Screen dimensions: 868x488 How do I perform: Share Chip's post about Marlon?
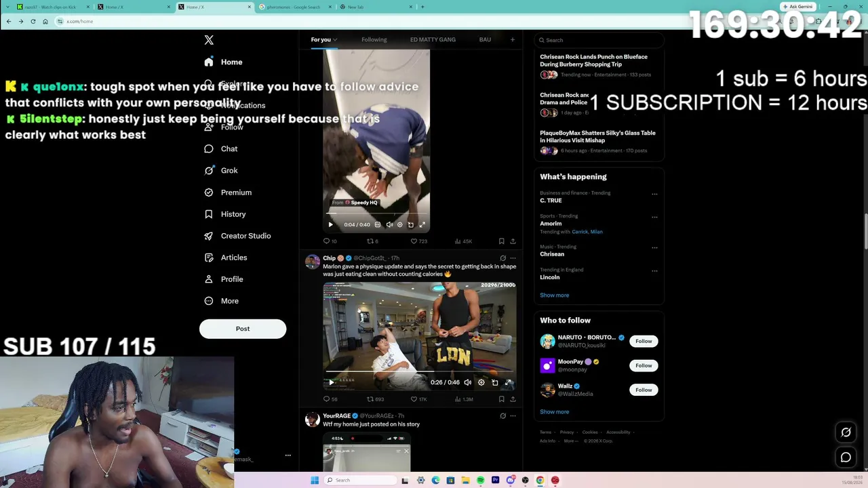tap(513, 399)
